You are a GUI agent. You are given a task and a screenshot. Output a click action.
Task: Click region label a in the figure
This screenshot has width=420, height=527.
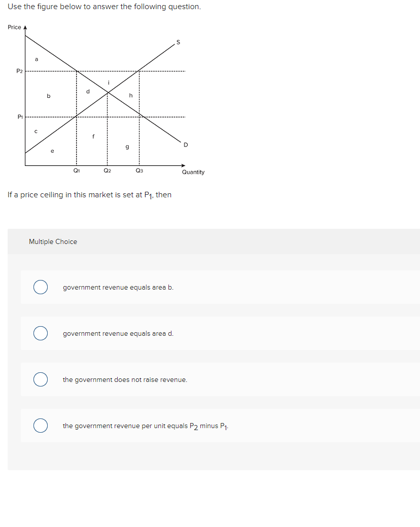(36, 59)
